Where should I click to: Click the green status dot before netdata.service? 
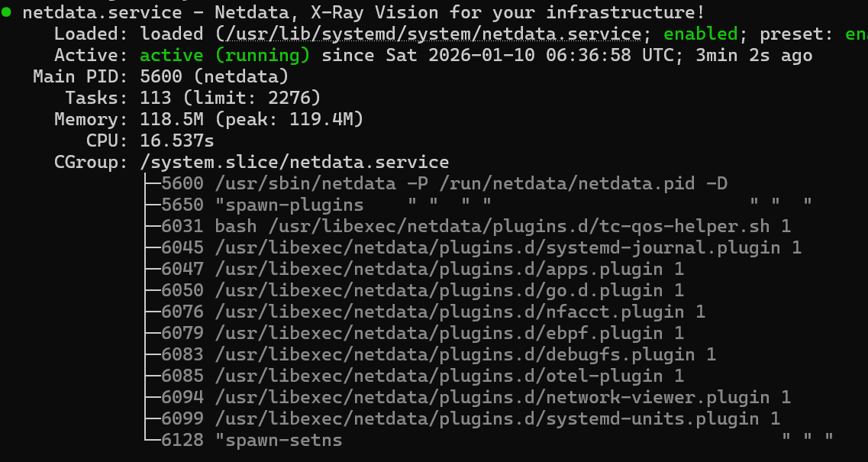click(6, 13)
